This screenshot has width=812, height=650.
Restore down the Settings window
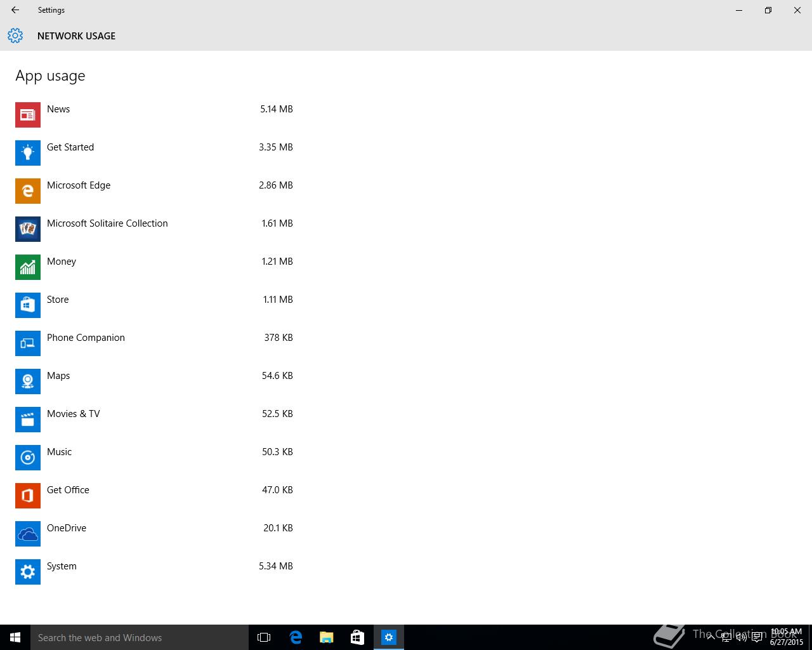(768, 10)
